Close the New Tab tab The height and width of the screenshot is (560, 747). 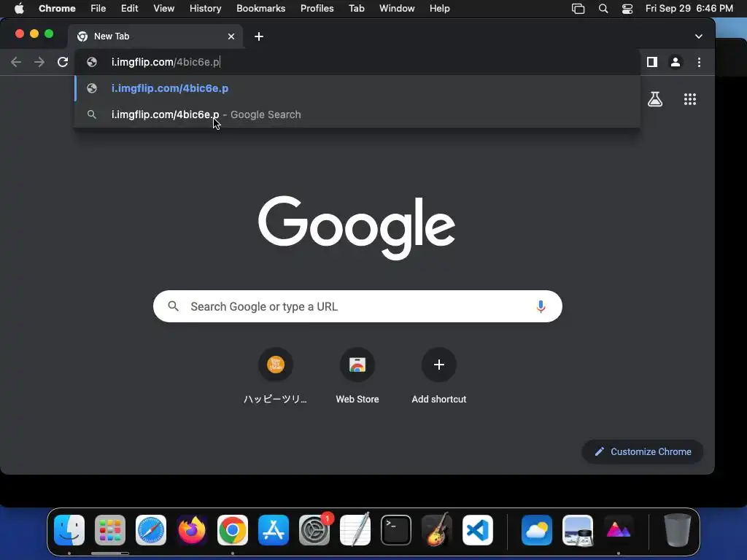click(231, 36)
